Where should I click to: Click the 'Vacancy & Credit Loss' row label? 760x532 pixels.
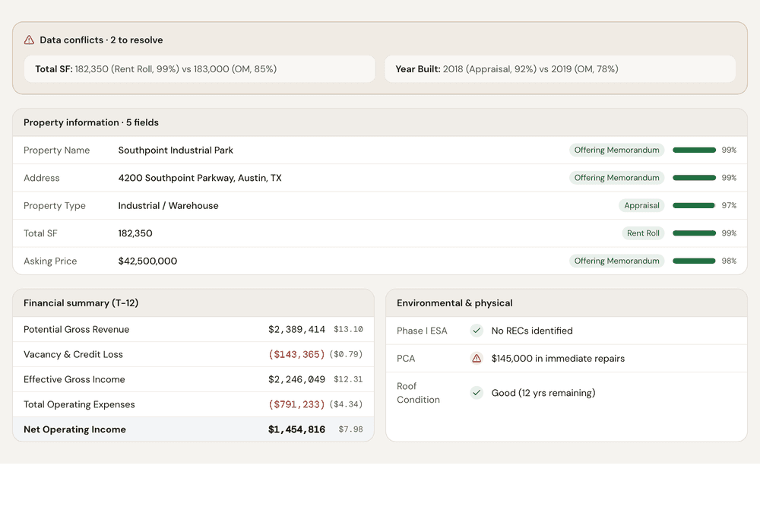pos(73,354)
